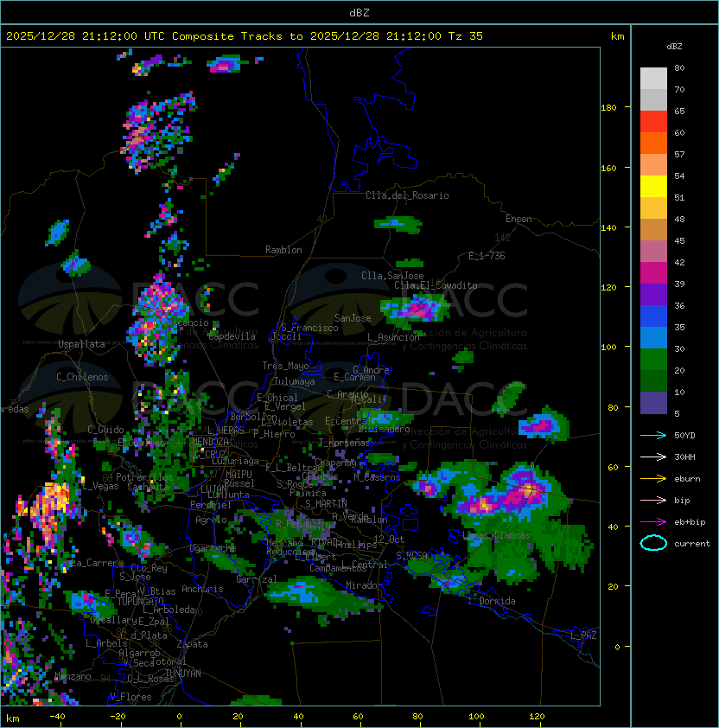
Task: Click the 'Anchoris' label
Action: pos(202,589)
